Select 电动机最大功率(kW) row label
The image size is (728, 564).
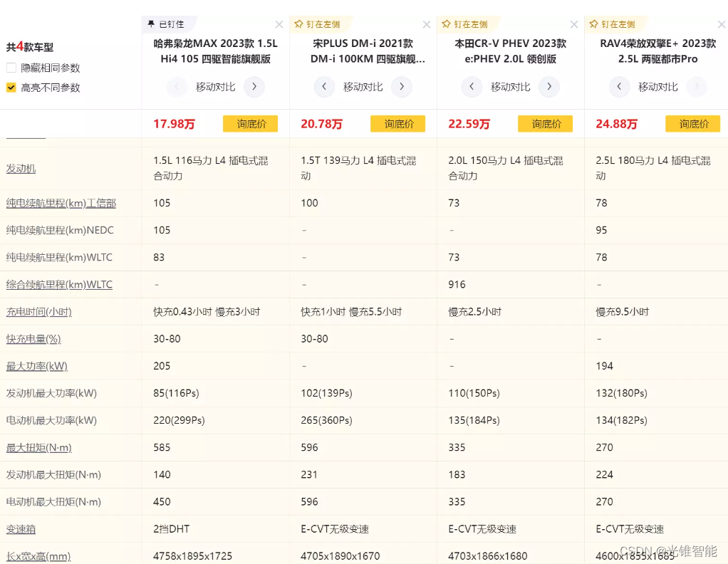coord(51,421)
